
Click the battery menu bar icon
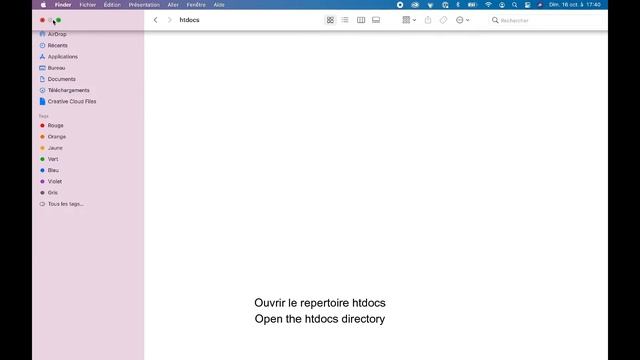point(472,5)
